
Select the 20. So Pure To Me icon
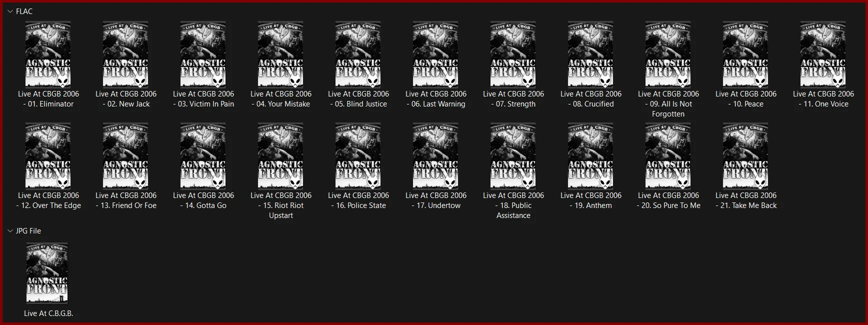click(668, 156)
